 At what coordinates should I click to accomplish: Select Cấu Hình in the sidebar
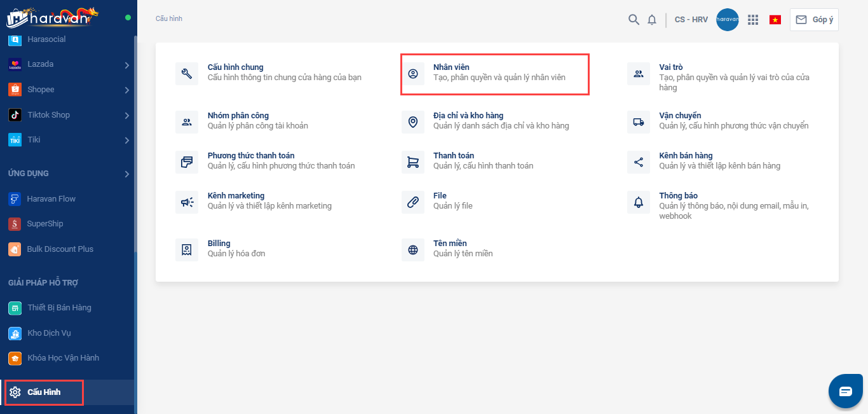44,392
